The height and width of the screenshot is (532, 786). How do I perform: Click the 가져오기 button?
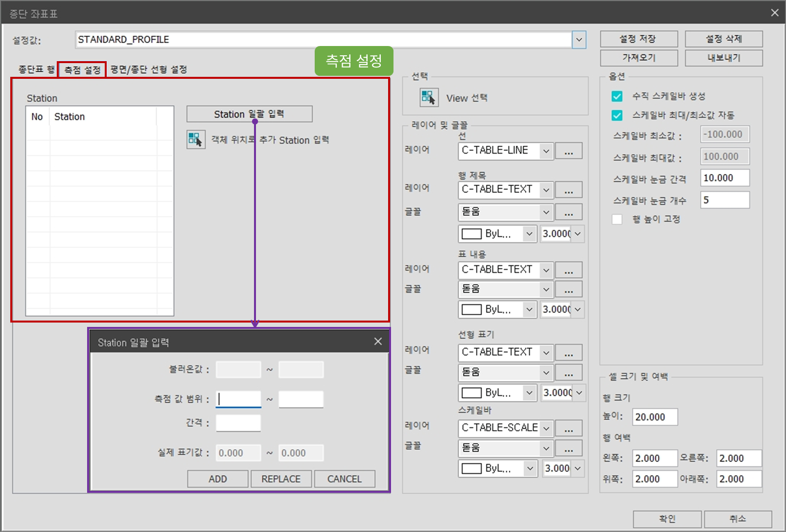(639, 58)
